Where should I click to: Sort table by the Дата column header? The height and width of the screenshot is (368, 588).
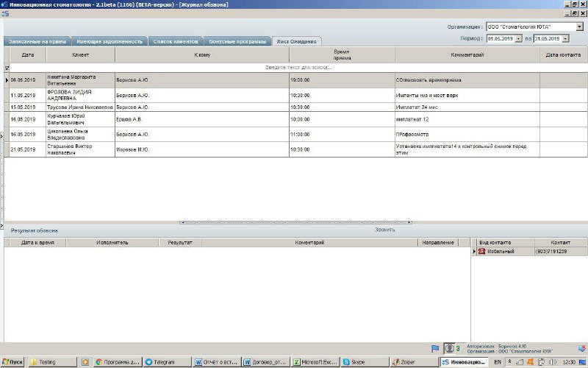pos(27,55)
